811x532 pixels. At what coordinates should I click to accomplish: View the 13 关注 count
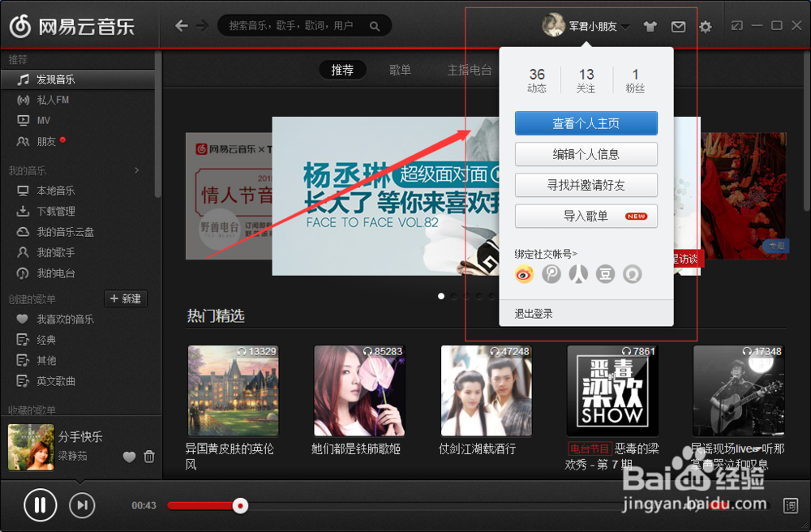(x=586, y=80)
